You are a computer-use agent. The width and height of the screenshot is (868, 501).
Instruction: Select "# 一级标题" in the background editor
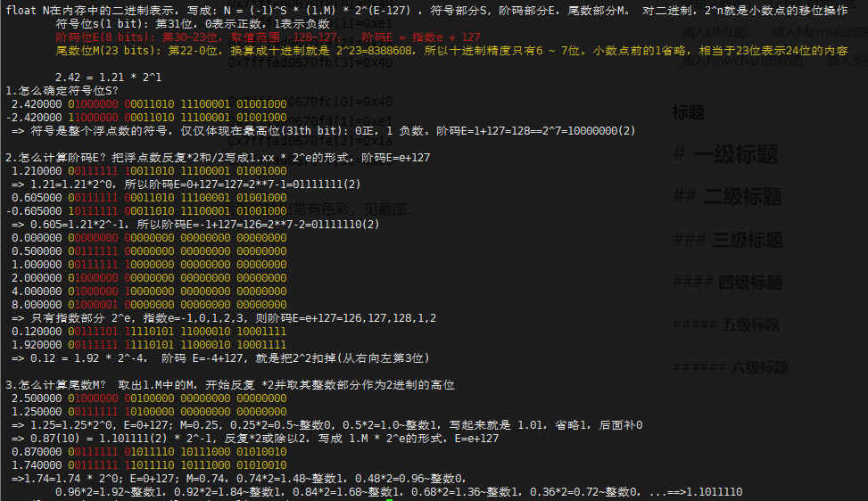point(726,154)
